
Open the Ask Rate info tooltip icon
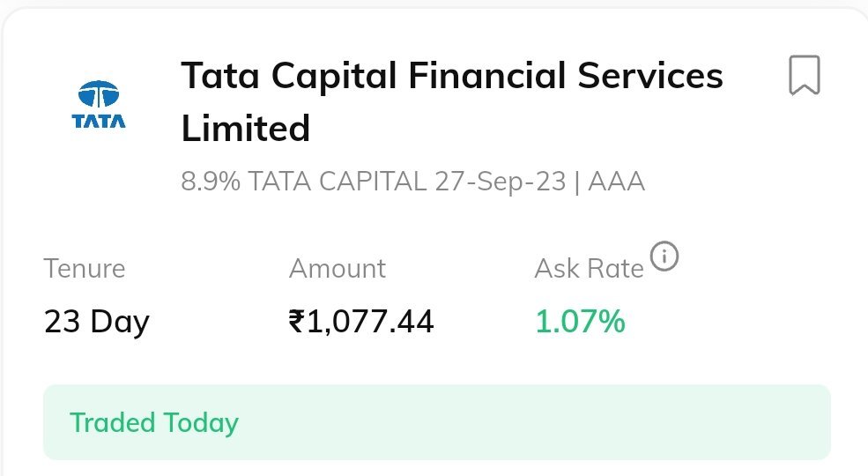664,257
